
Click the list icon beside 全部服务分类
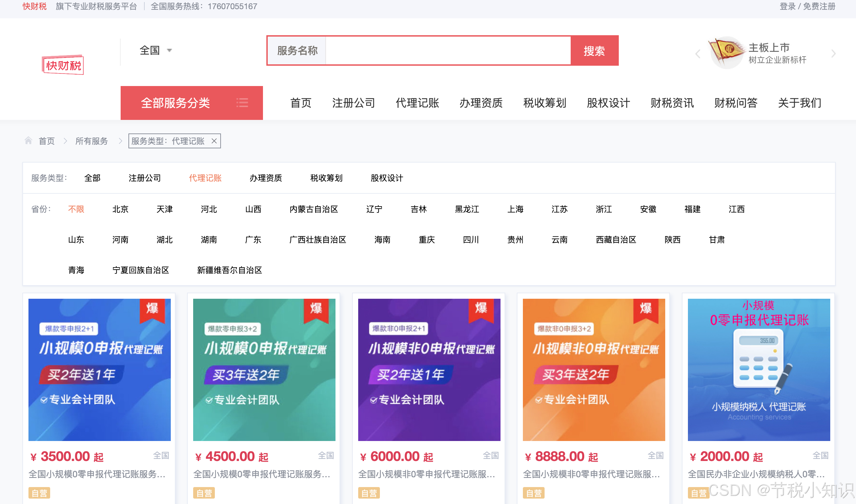tap(242, 103)
